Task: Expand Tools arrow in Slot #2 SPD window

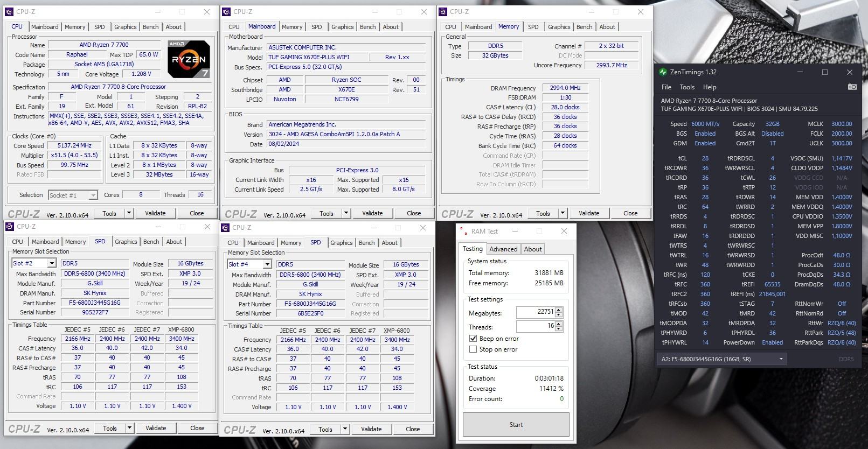Action: (129, 428)
